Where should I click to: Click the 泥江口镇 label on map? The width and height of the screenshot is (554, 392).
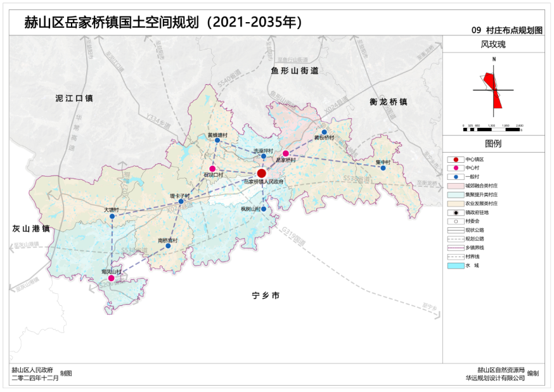pos(74,99)
